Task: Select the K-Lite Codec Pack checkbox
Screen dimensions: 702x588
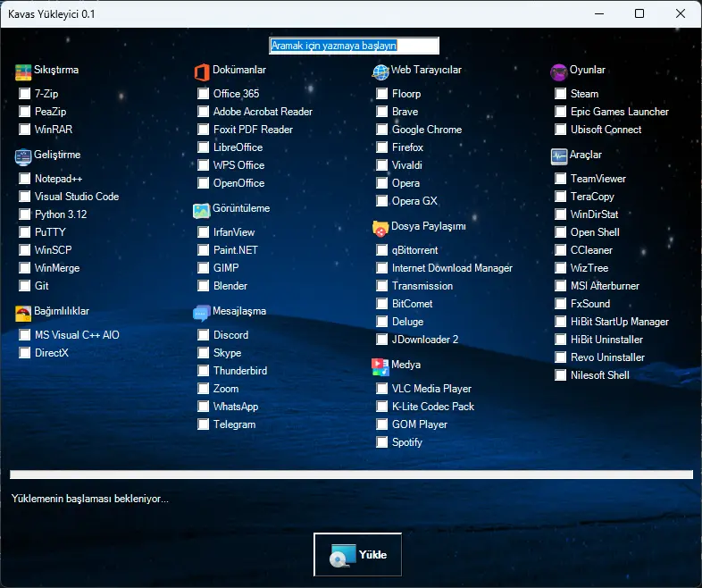Action: [382, 407]
